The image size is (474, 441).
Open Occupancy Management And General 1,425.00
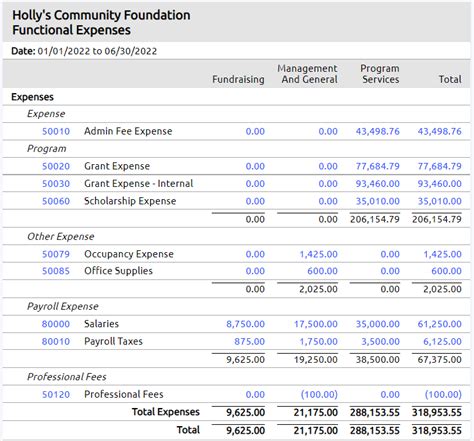click(318, 254)
